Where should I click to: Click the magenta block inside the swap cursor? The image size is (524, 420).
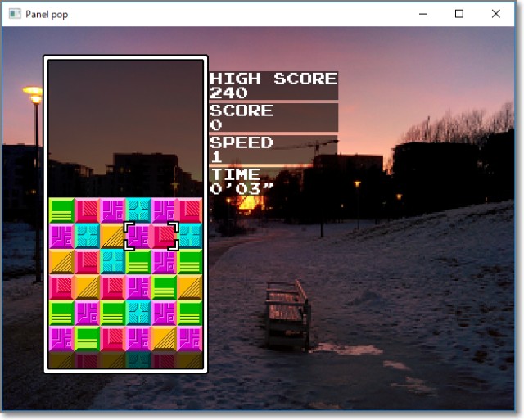coord(138,236)
